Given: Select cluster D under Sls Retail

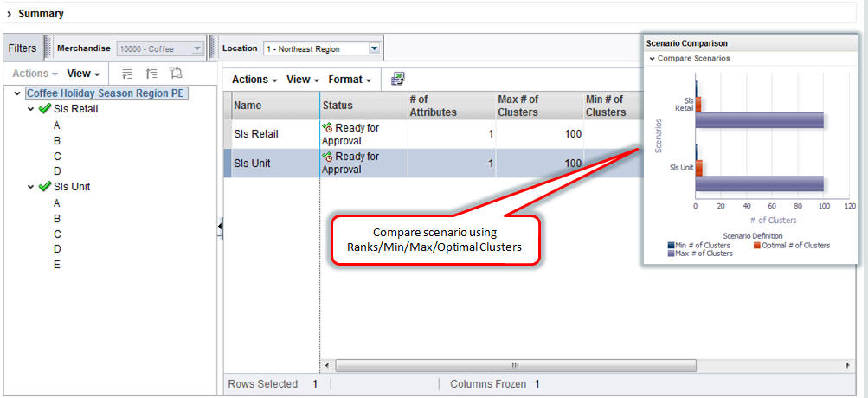Looking at the screenshot, I should click(57, 171).
